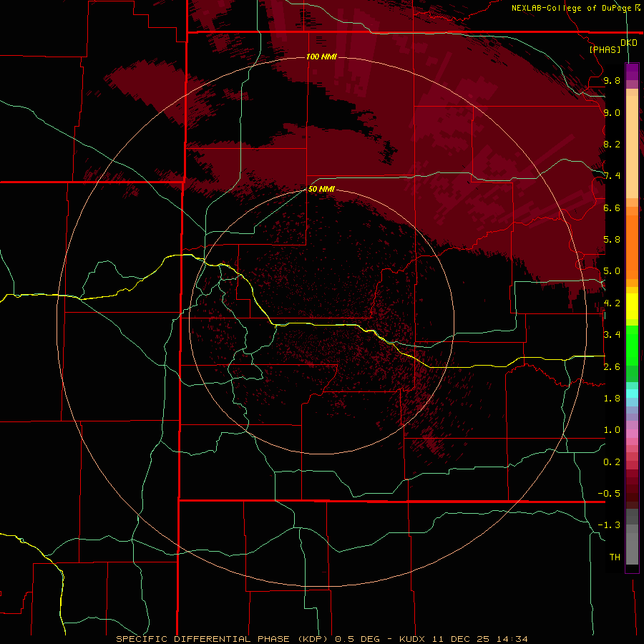Click the 4.2 scale value
Viewport: 644px width, 644px height.
pos(612,303)
